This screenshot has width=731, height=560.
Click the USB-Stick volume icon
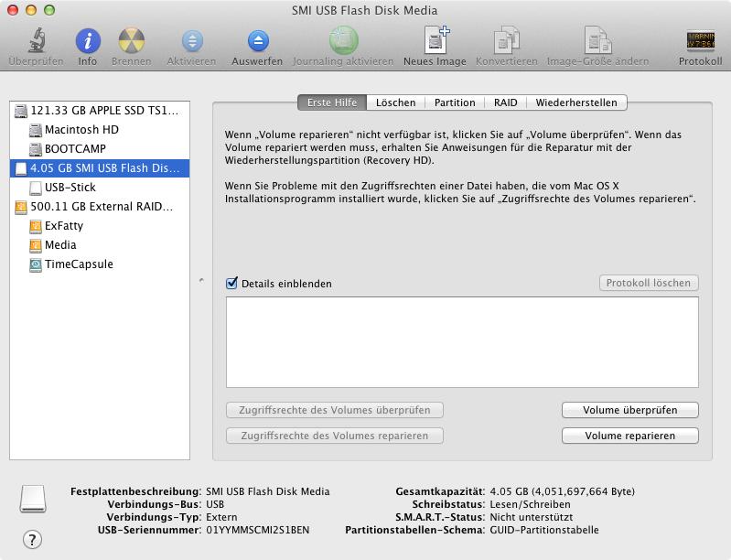coord(36,188)
